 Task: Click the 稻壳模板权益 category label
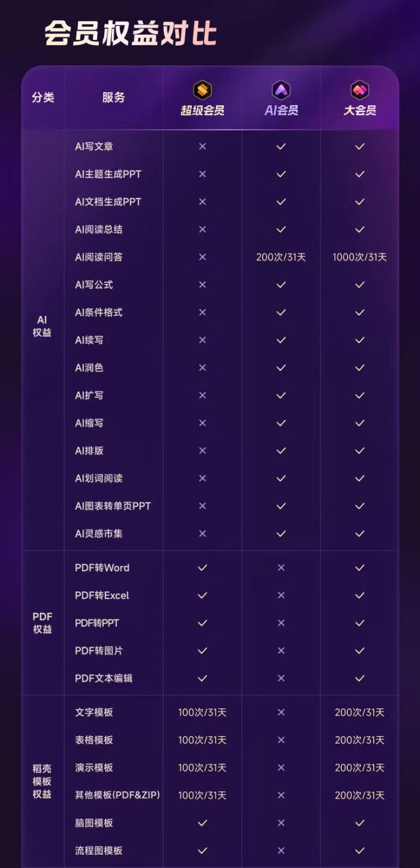click(x=42, y=781)
